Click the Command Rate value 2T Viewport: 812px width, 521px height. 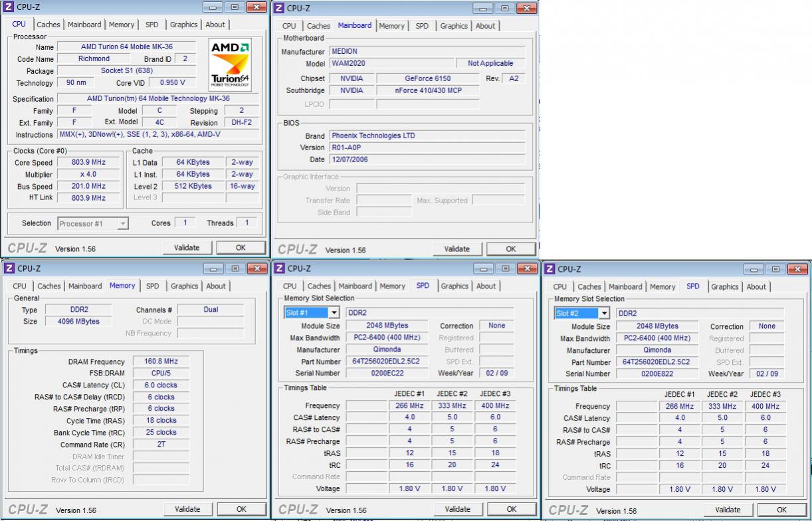coord(161,445)
